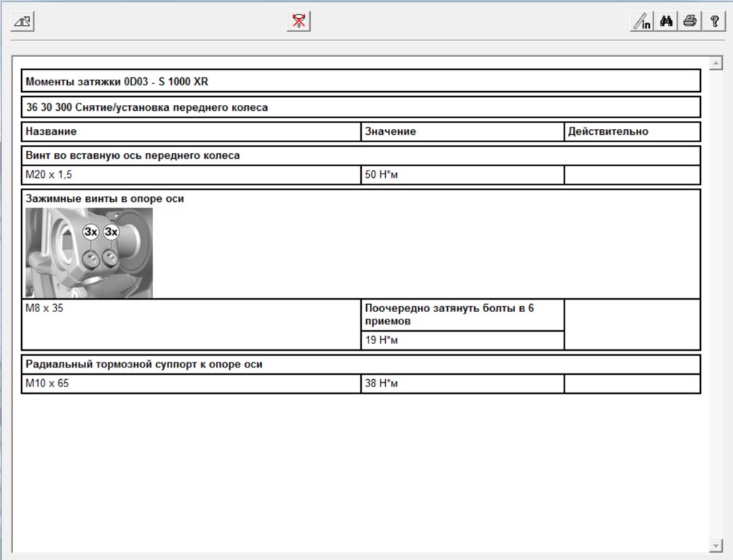Click the red crossed-out icon in toolbar
Screen dimensions: 733x560
[298, 21]
